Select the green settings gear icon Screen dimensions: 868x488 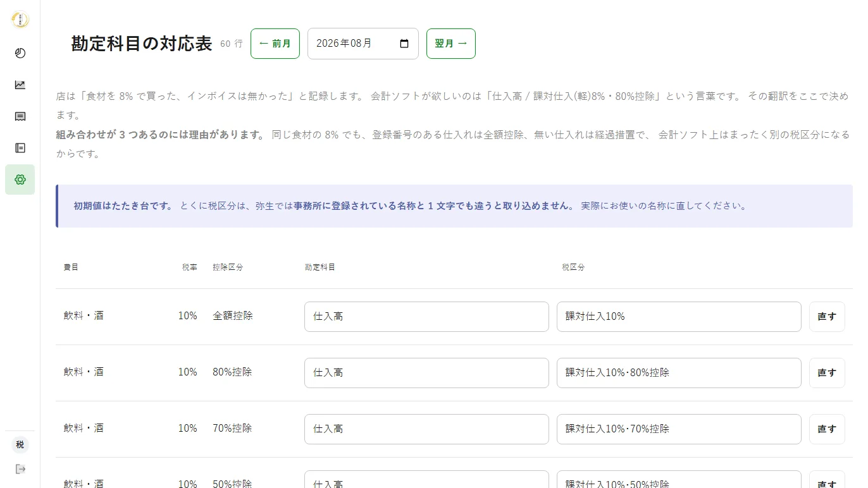(20, 180)
